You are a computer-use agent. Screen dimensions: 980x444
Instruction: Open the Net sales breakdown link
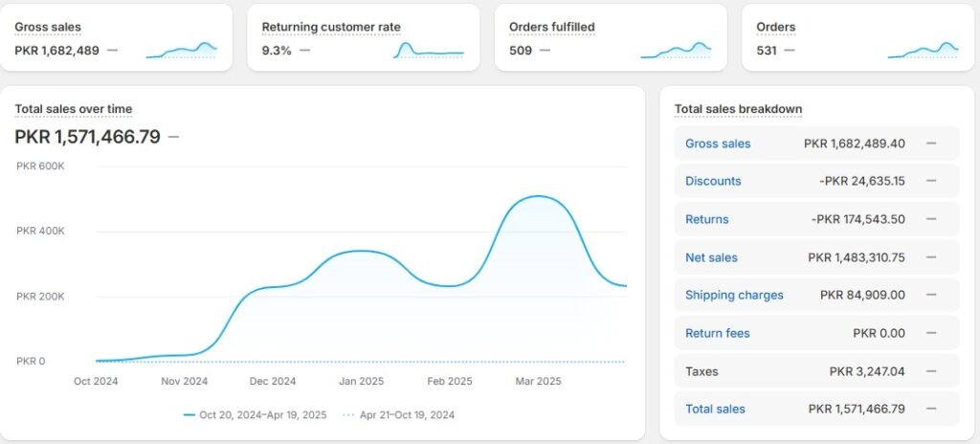pos(711,257)
